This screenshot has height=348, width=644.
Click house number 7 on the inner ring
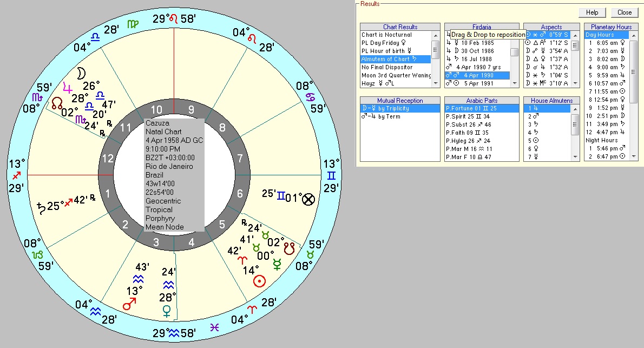coord(240,158)
